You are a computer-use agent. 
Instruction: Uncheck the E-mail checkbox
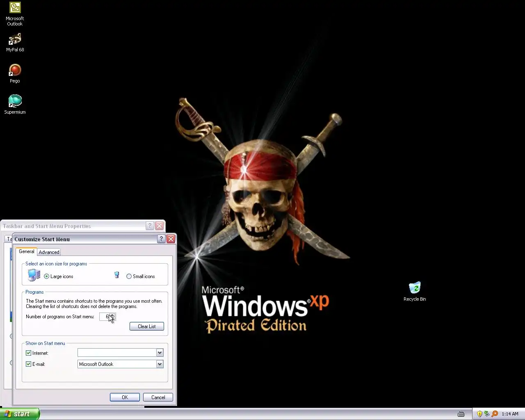[28, 364]
